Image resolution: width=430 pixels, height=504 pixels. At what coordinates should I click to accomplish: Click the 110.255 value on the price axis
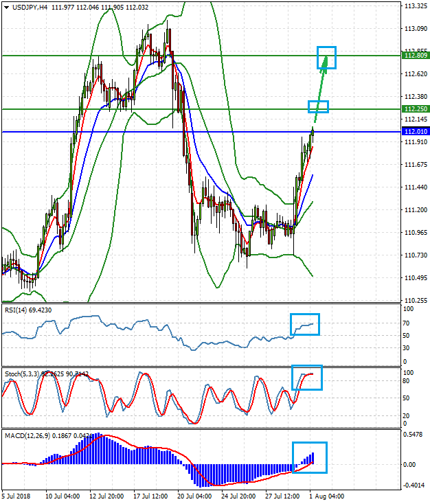click(x=415, y=301)
